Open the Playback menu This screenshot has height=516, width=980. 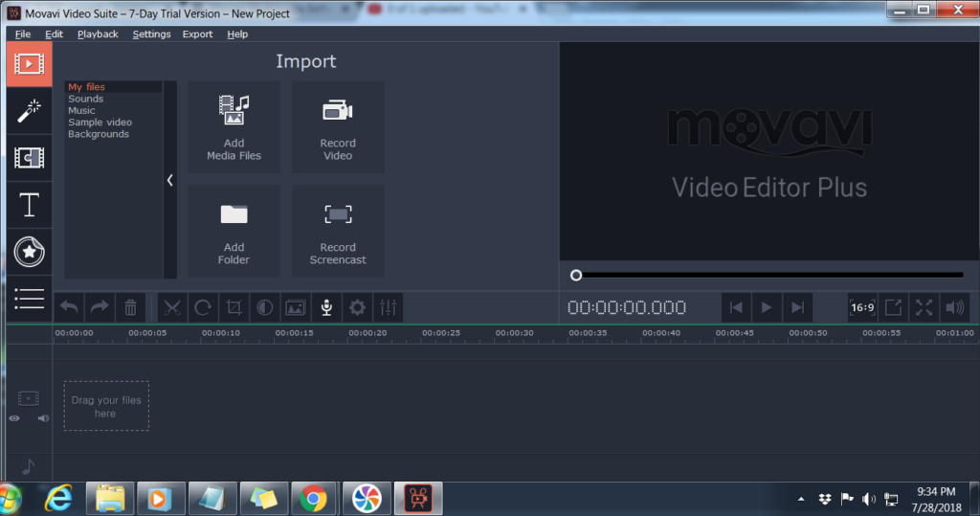coord(98,34)
